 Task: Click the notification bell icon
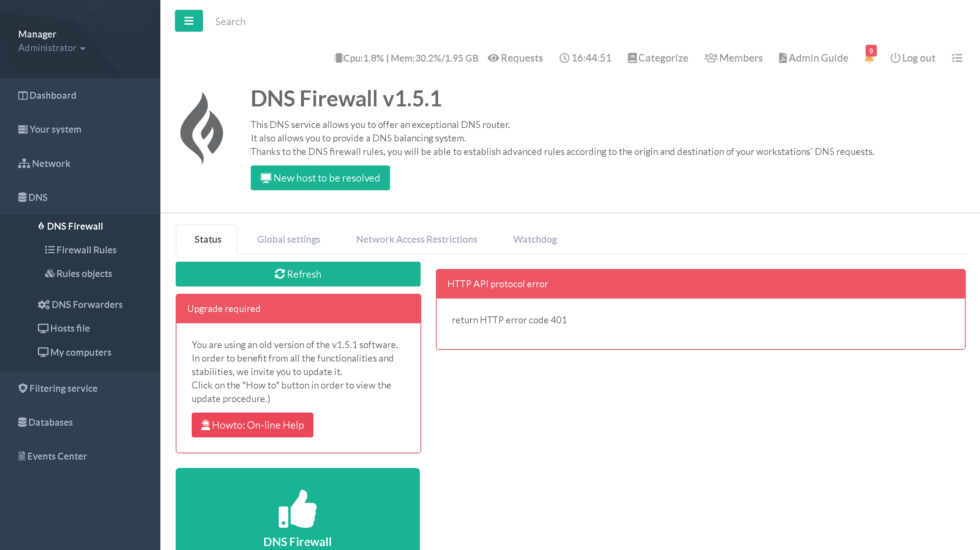[x=869, y=58]
